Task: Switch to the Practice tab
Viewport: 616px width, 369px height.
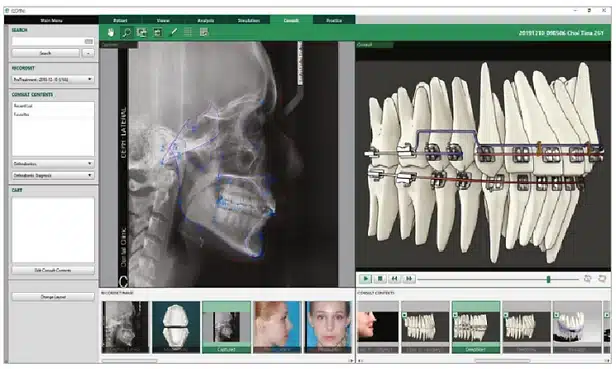Action: pos(334,20)
